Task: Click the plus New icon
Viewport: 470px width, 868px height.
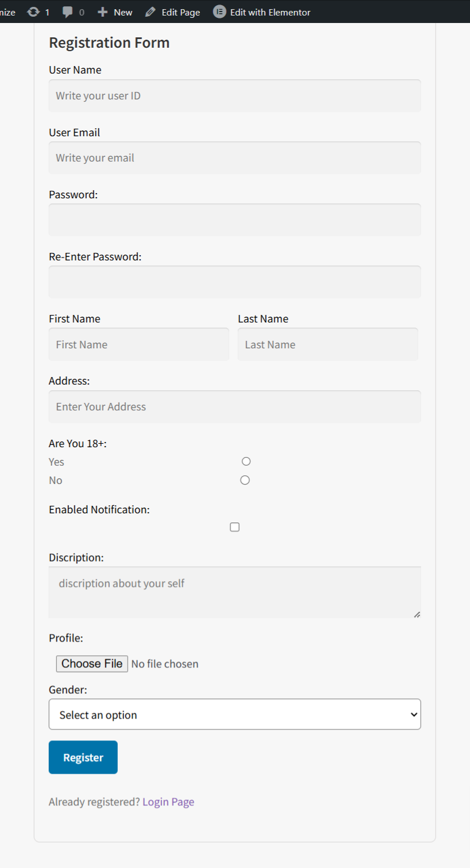Action: tap(102, 12)
